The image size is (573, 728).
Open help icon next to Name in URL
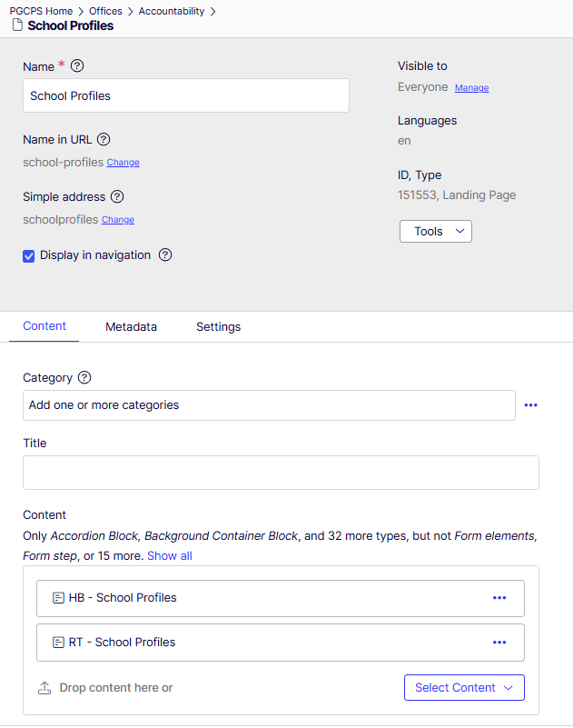[104, 139]
